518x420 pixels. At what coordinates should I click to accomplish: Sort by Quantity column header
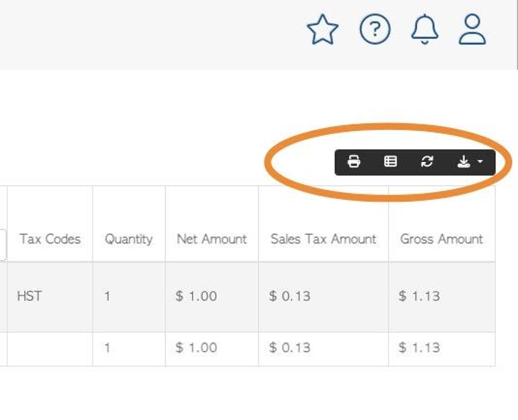tap(128, 239)
